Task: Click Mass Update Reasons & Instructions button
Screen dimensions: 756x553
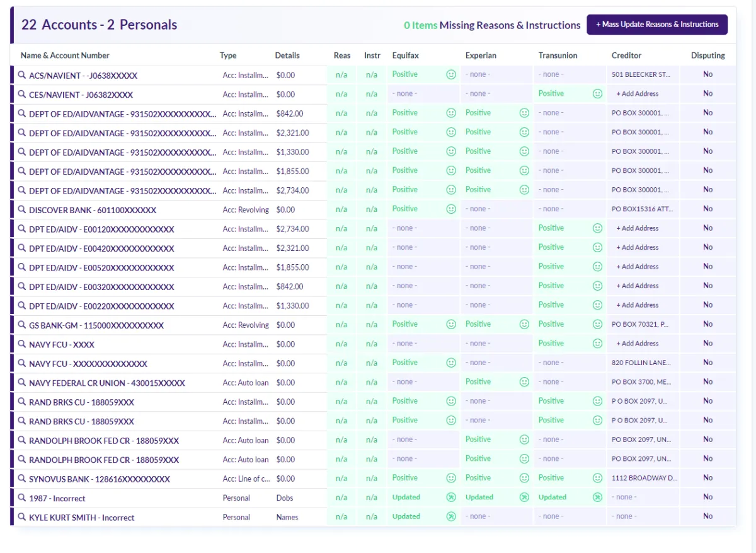Action: (657, 25)
